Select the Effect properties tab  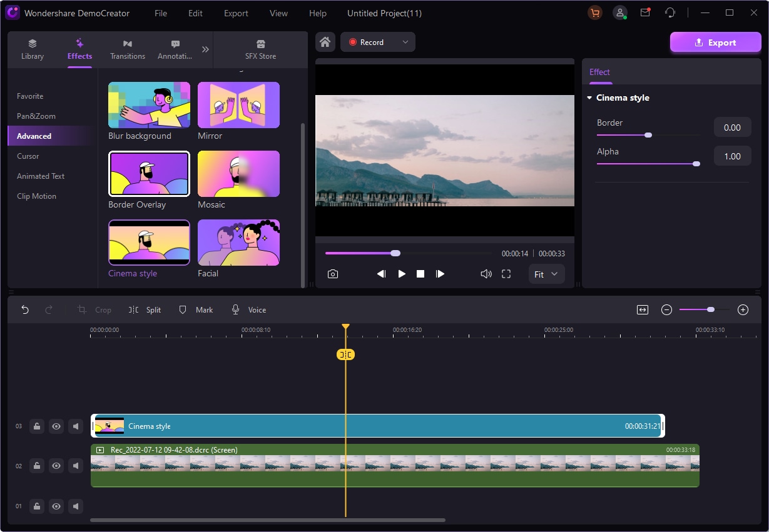coord(599,72)
